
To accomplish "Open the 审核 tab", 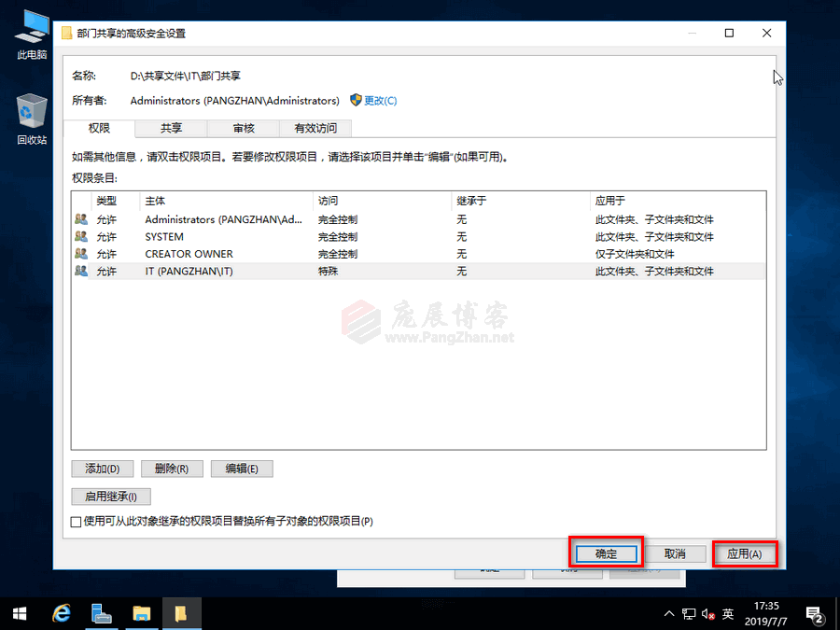I will pyautogui.click(x=243, y=128).
